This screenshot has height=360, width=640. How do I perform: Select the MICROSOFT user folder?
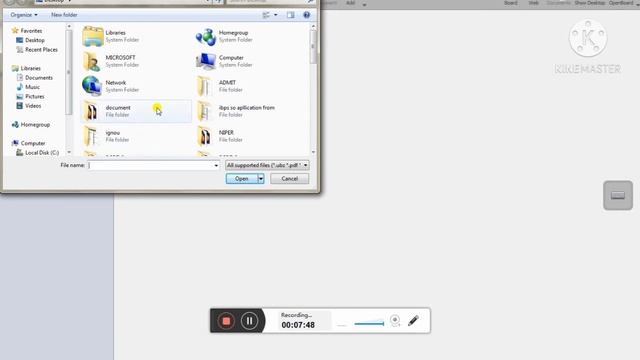(110, 61)
